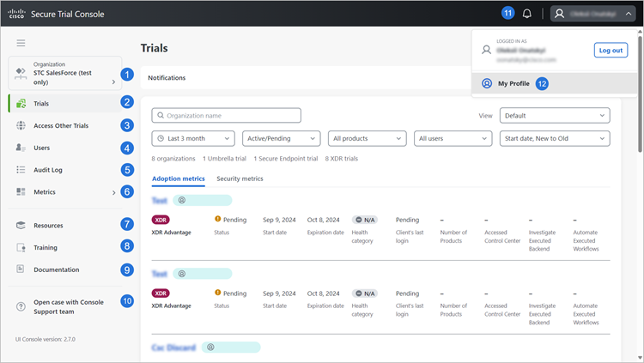Click the Log out button
644x363 pixels.
click(611, 50)
